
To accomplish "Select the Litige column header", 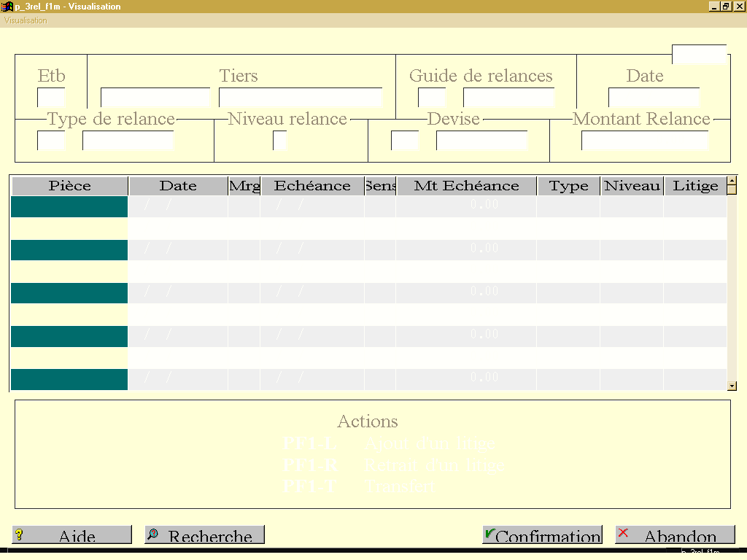I will click(x=695, y=186).
